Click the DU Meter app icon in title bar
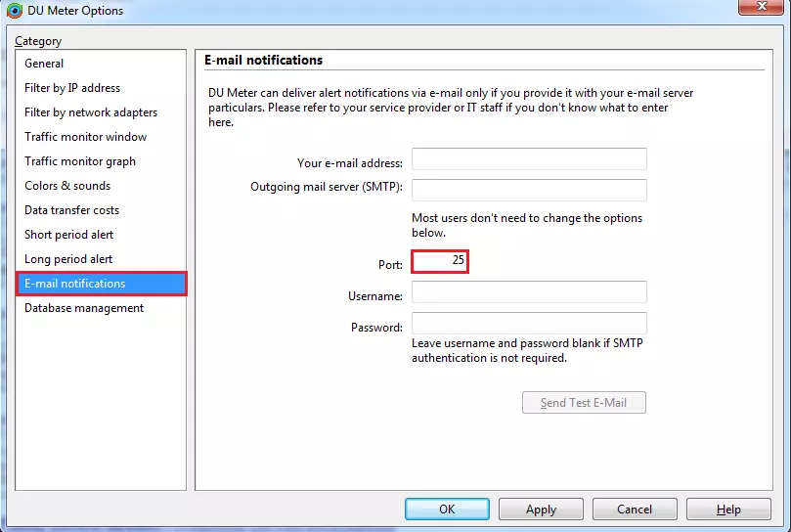The height and width of the screenshot is (532, 791). [x=14, y=10]
